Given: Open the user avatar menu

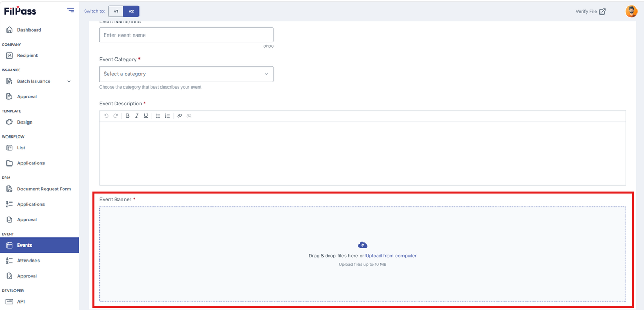Looking at the screenshot, I should (631, 11).
